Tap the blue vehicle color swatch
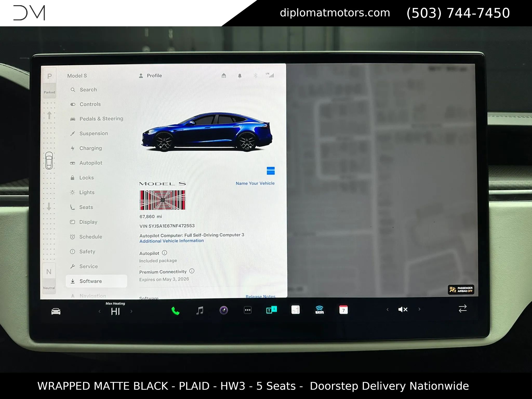 coord(271,171)
